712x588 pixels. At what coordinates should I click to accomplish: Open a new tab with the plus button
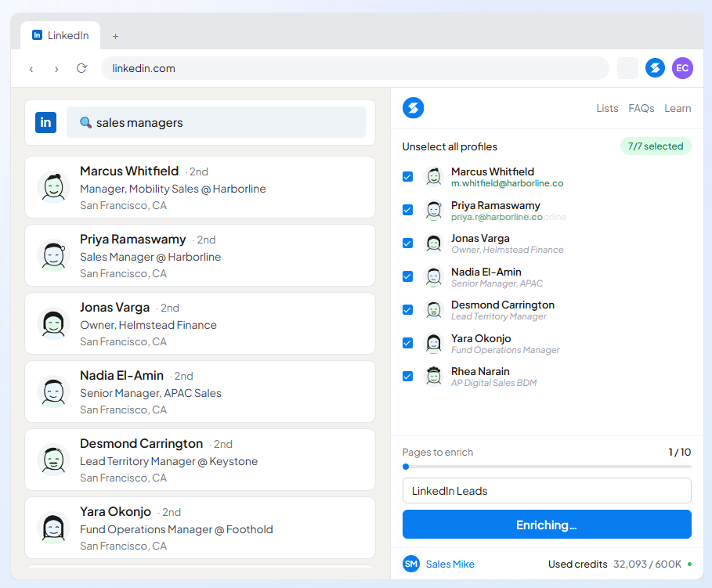coord(115,36)
